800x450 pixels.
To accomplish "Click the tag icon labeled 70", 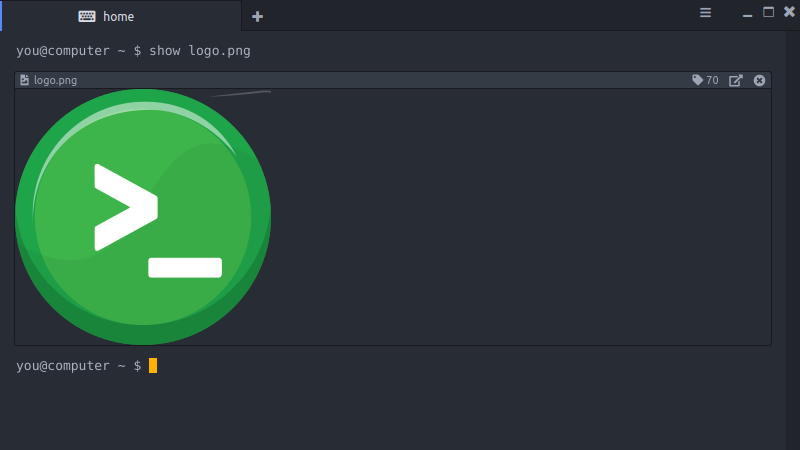I will 697,80.
